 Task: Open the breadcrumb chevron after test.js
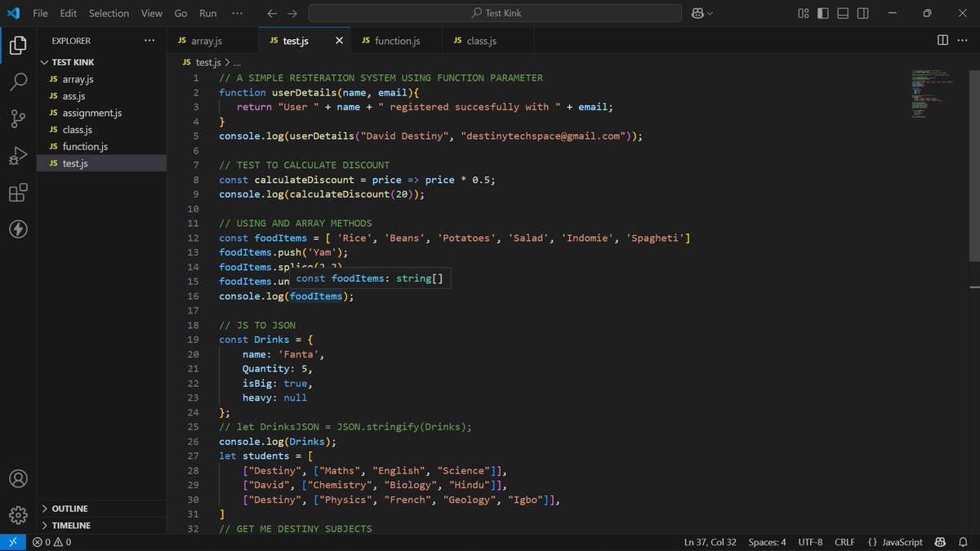point(228,62)
